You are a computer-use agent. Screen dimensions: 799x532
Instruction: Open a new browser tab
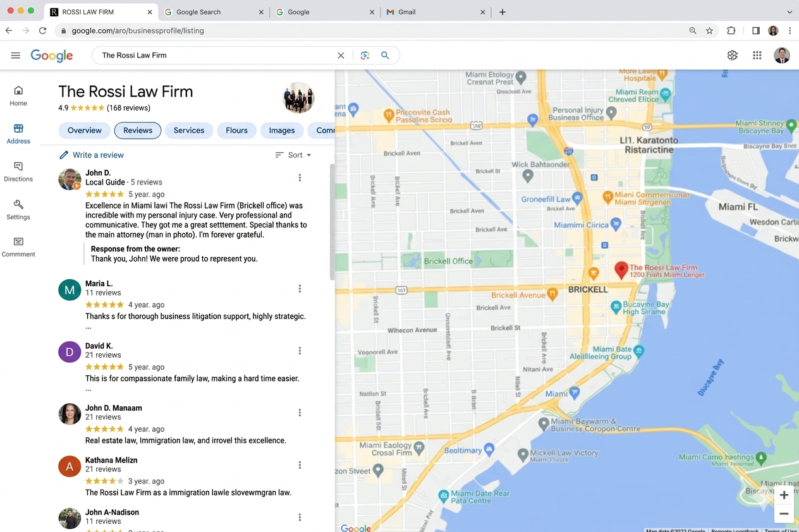503,12
